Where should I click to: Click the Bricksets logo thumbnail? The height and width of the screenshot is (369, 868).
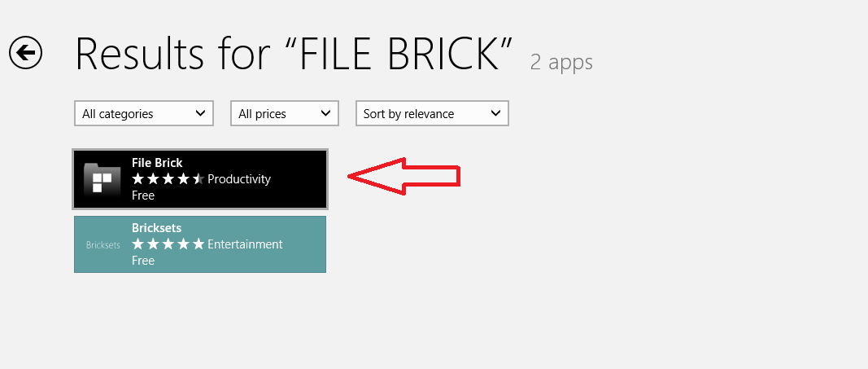pos(103,244)
